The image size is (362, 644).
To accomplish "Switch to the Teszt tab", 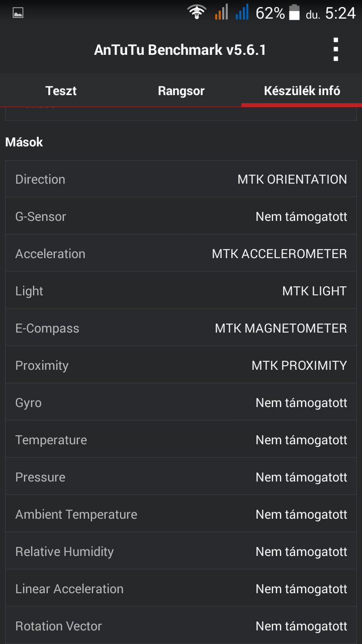I will coord(61,91).
